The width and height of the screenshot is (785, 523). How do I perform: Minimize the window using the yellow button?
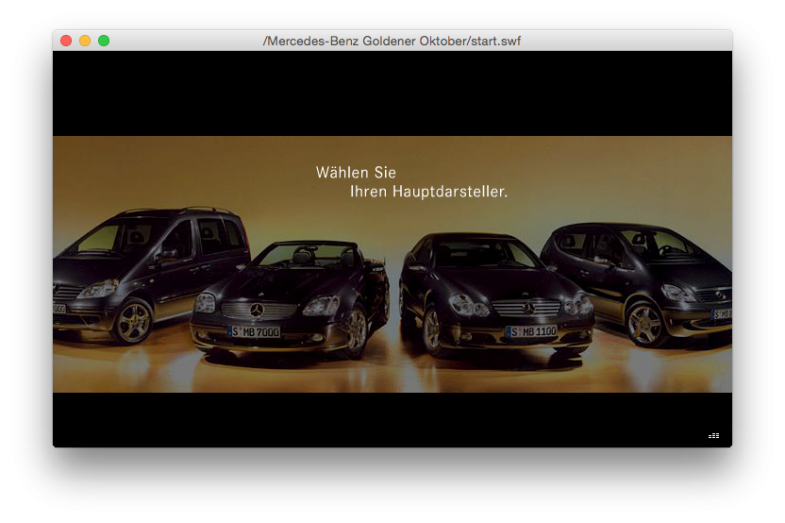tap(85, 41)
